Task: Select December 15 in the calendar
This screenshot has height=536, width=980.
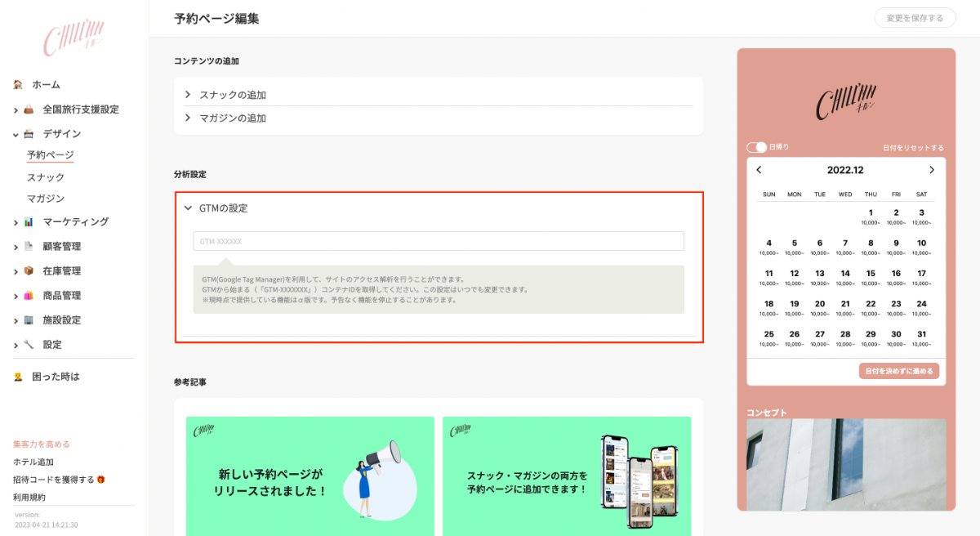Action: (x=871, y=273)
